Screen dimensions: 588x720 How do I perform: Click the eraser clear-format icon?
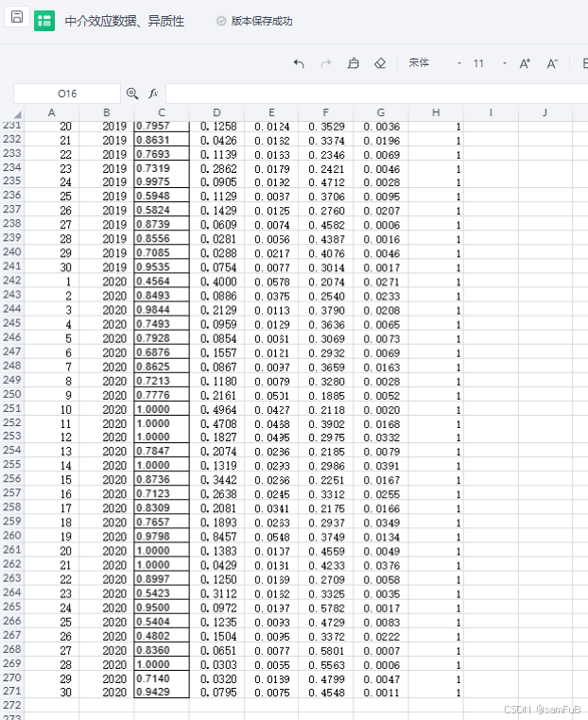tap(380, 63)
